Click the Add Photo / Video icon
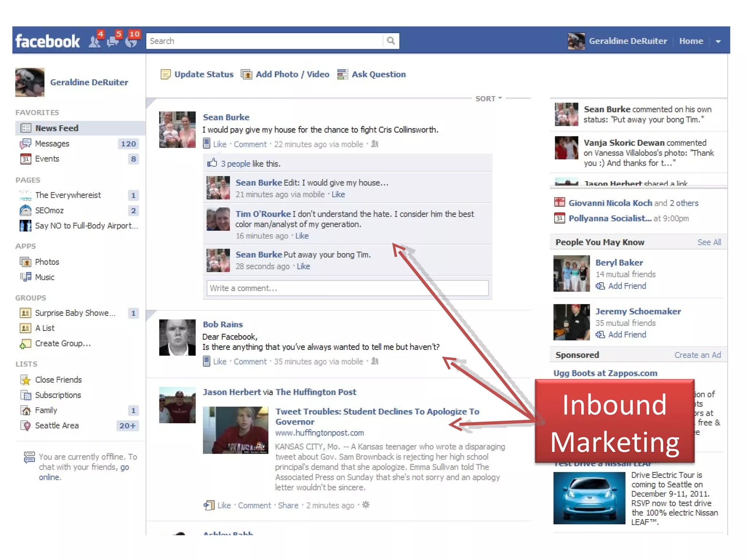This screenshot has width=747, height=560. pos(247,74)
